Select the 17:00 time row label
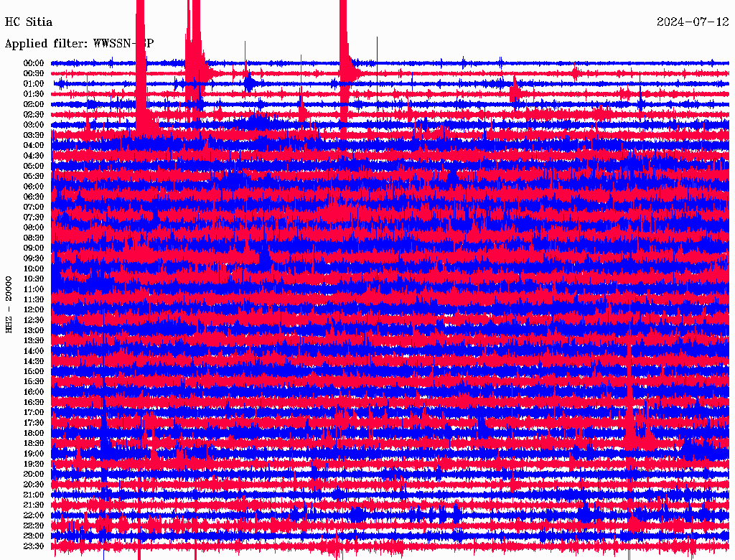 point(34,412)
